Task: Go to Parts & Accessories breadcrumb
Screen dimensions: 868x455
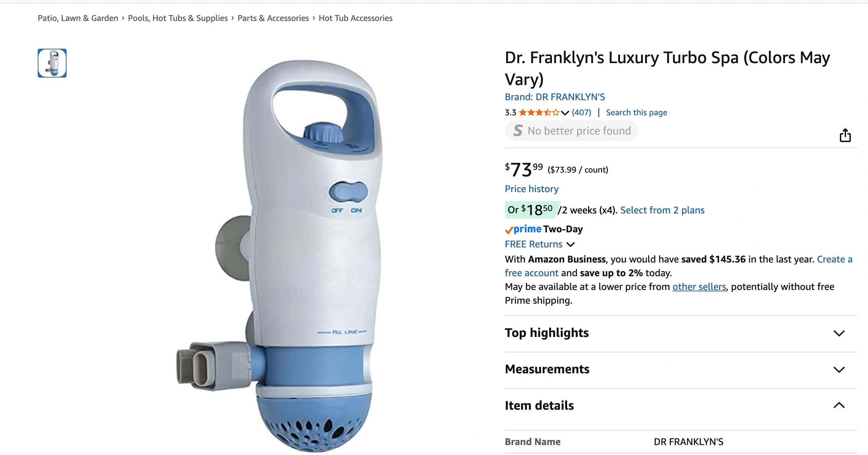Action: click(x=273, y=18)
